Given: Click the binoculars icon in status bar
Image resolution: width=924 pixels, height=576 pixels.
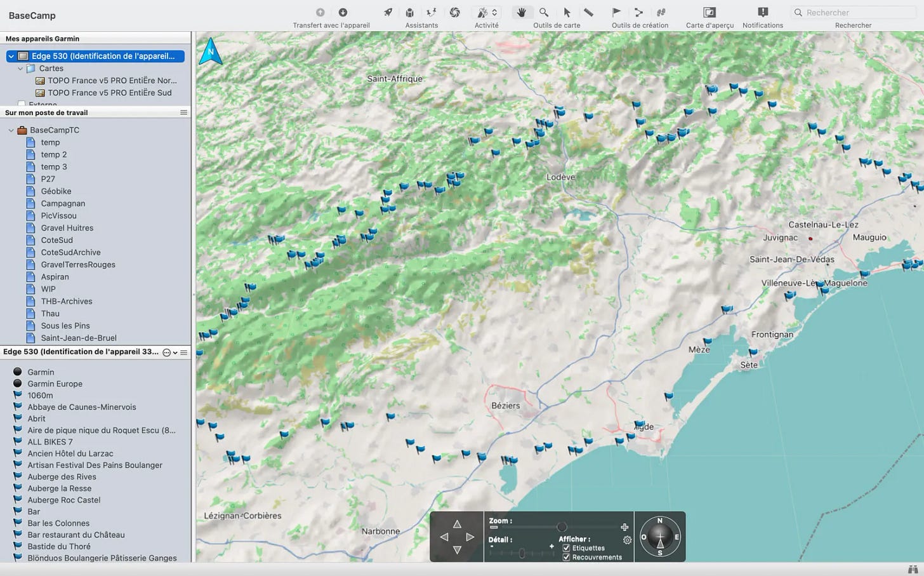Looking at the screenshot, I should pos(914,568).
